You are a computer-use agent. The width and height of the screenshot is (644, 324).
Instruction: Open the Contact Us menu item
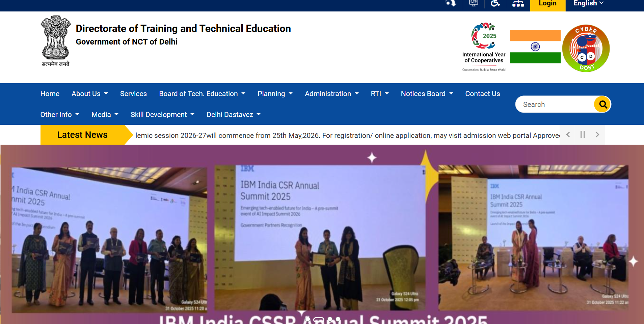[x=483, y=94]
